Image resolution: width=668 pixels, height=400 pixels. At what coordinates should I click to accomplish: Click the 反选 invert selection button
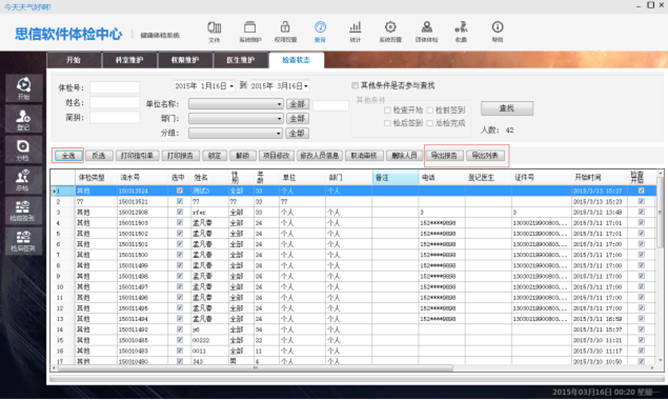[x=99, y=156]
